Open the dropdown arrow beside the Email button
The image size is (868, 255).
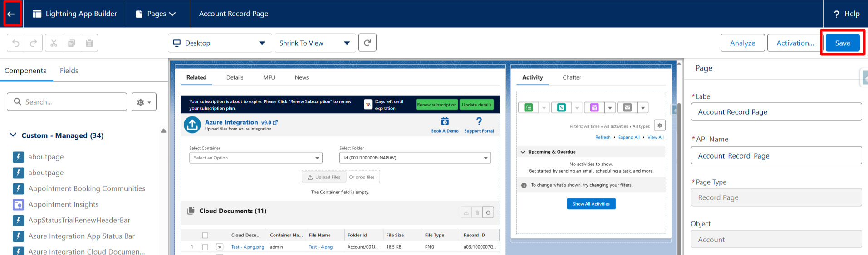point(643,107)
